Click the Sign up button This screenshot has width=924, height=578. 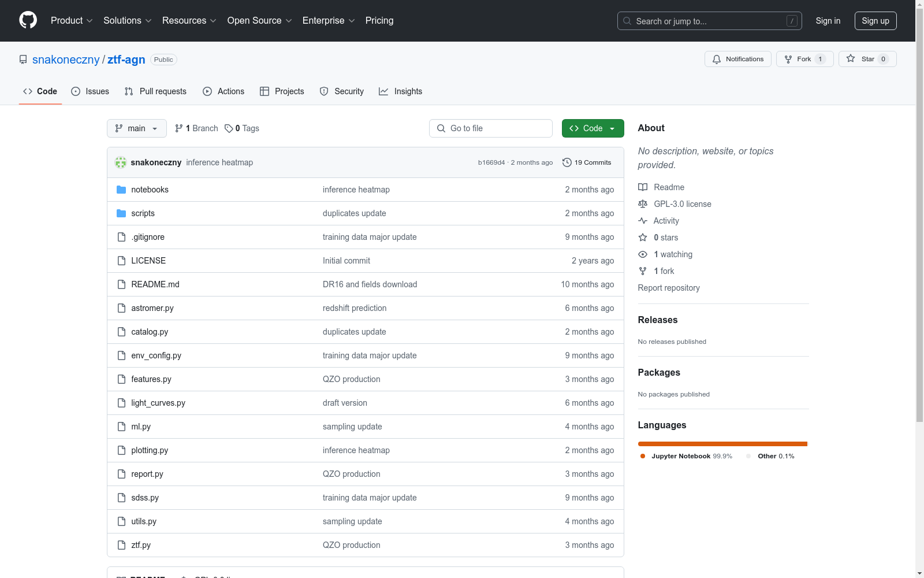tap(875, 21)
